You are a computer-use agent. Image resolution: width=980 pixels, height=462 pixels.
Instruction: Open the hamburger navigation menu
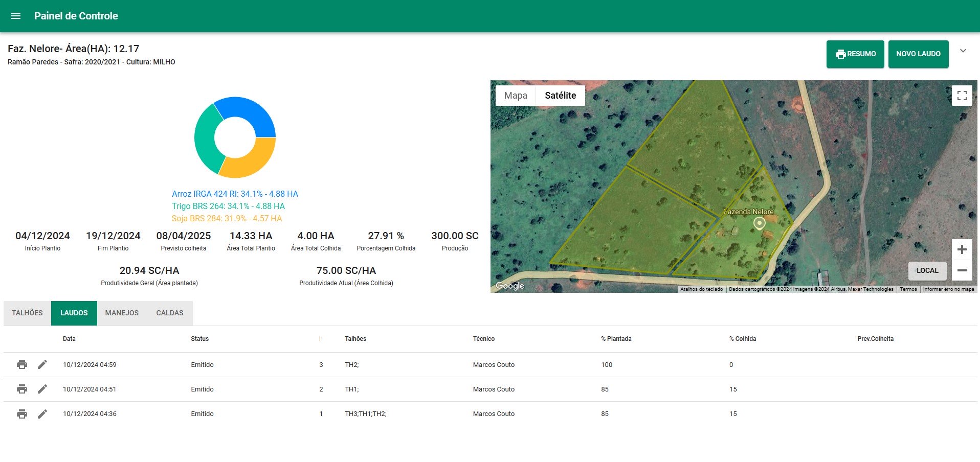pos(16,16)
